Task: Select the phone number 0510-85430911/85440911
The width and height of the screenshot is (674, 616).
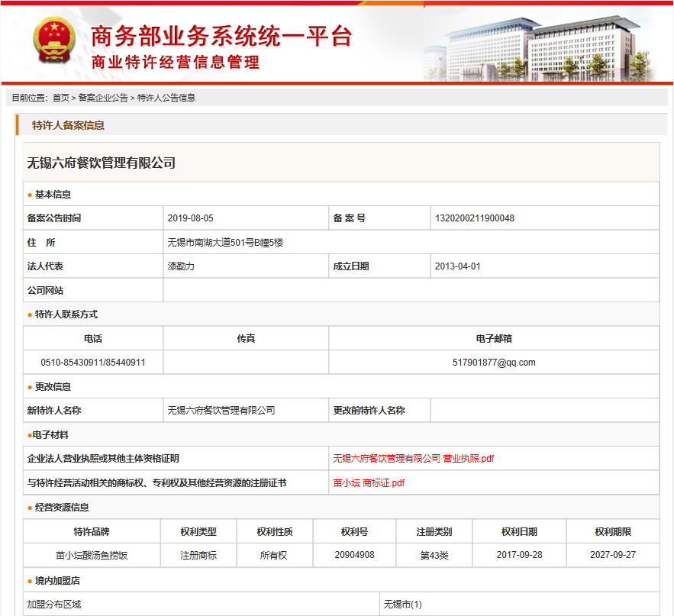Action: (x=93, y=363)
